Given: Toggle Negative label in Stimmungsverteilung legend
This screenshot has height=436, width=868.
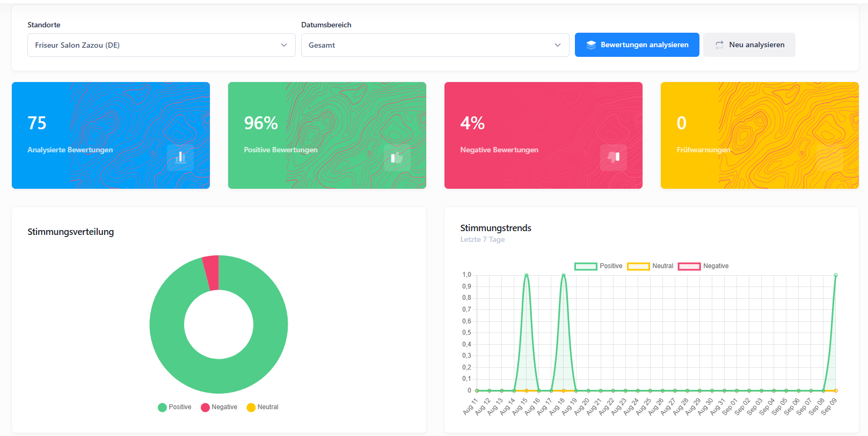Looking at the screenshot, I should click(224, 407).
